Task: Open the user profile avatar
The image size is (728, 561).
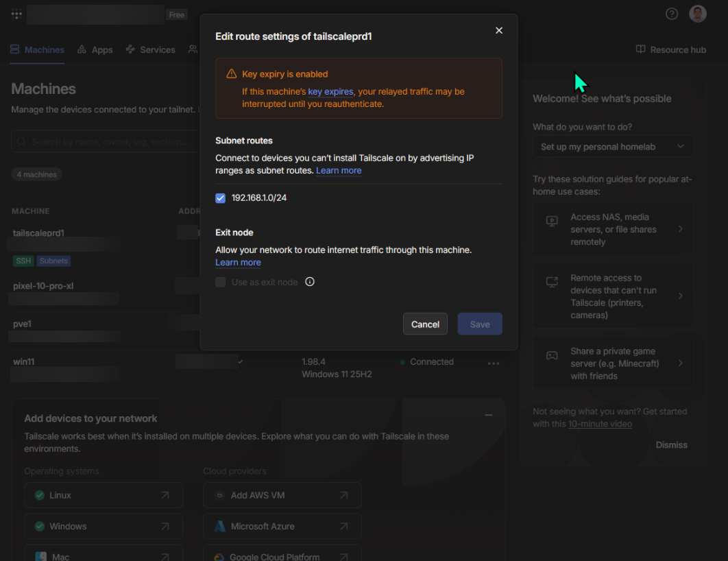Action: click(x=697, y=14)
